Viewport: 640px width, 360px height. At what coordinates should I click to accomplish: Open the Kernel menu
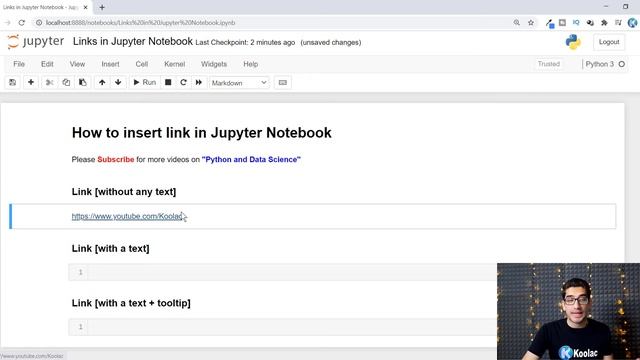tap(175, 64)
